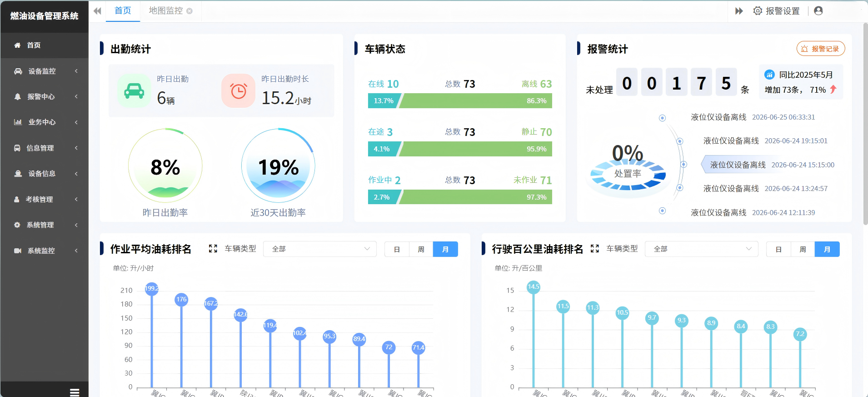Open the user profile avatar icon
The width and height of the screenshot is (868, 397).
click(818, 10)
